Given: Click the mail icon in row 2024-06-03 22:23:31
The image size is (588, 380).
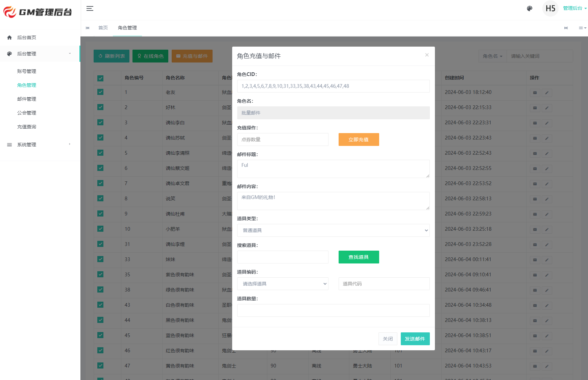Looking at the screenshot, I should click(535, 123).
